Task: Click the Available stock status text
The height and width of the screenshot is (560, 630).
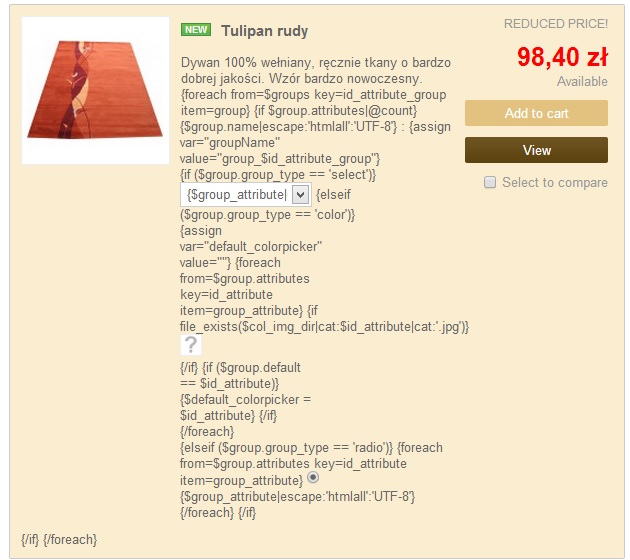Action: click(x=582, y=82)
